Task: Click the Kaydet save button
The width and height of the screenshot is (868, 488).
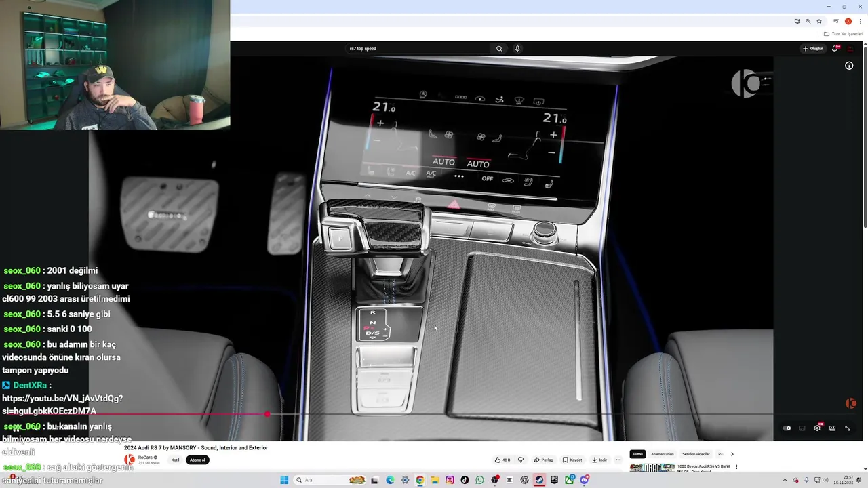Action: pos(572,460)
